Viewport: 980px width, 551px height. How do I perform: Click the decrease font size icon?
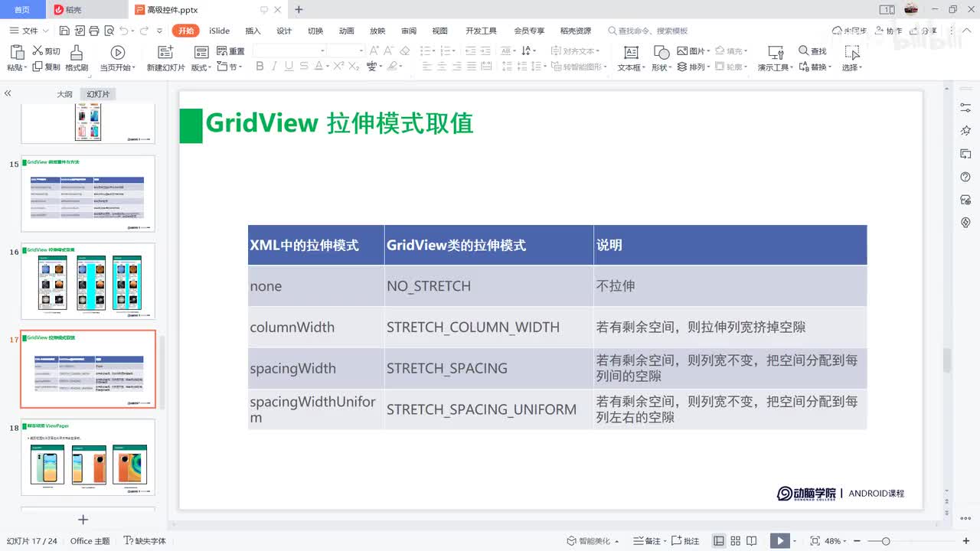389,51
